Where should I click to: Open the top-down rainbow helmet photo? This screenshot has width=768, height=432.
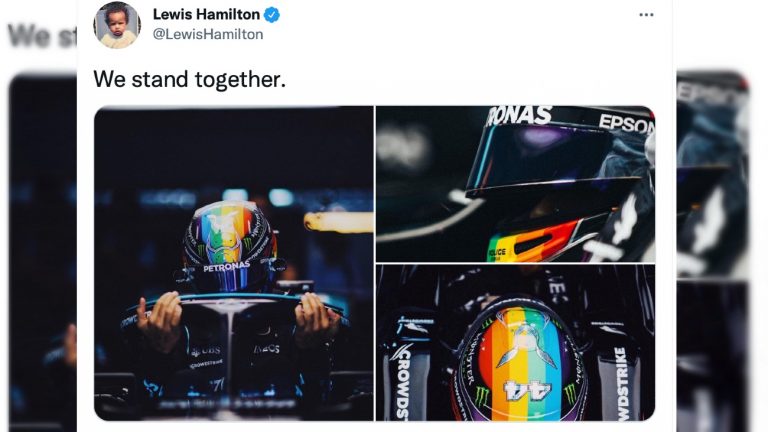pos(515,343)
